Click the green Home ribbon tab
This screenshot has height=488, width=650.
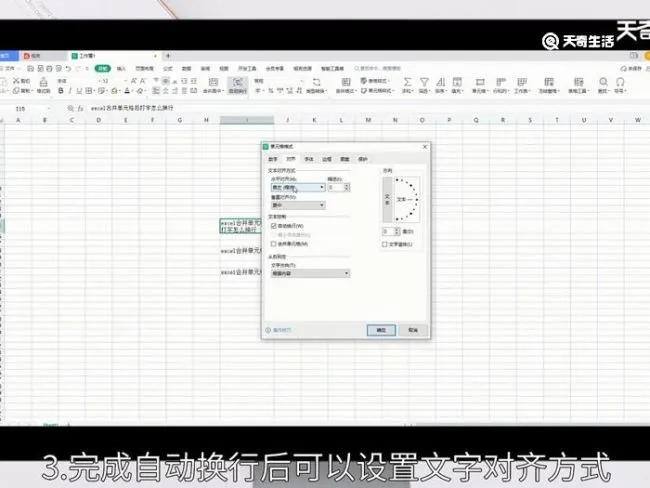click(103, 68)
